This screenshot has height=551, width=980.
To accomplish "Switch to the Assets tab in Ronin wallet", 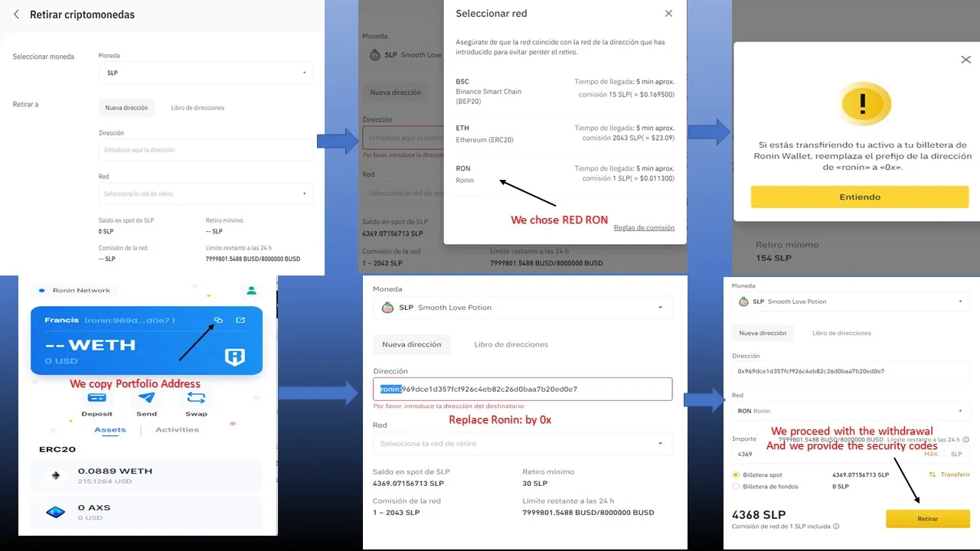I will [110, 430].
